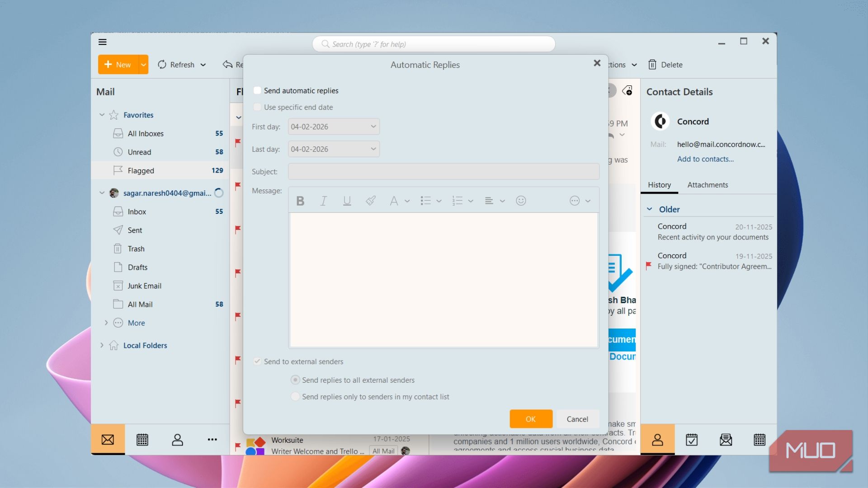Open First day date dropdown
868x488 pixels.
[373, 127]
